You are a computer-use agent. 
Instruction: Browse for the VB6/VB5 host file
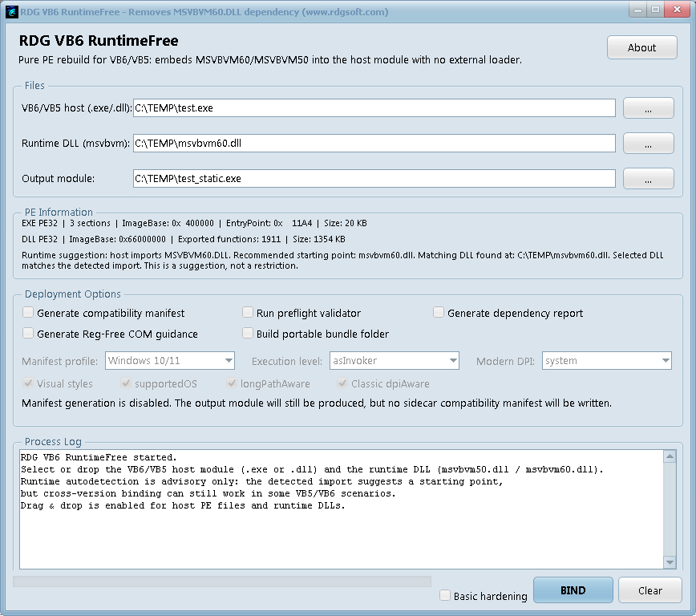[648, 108]
